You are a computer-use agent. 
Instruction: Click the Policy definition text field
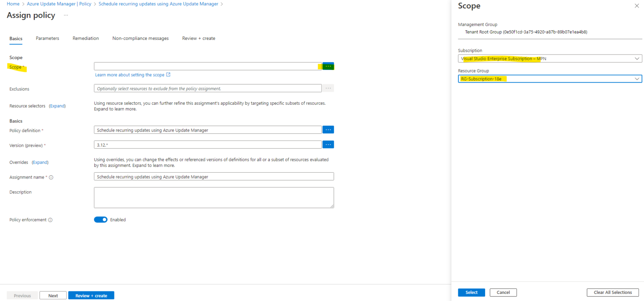208,130
